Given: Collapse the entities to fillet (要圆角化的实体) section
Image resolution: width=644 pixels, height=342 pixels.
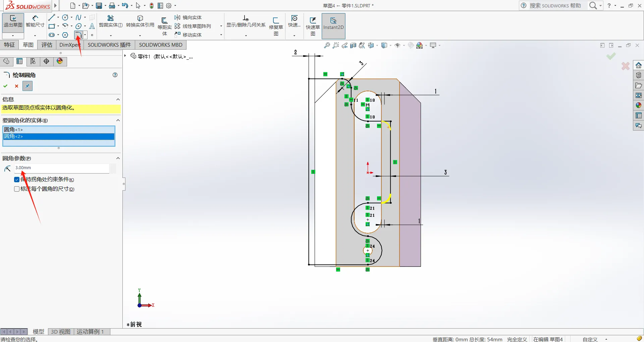Looking at the screenshot, I should pos(118,120).
